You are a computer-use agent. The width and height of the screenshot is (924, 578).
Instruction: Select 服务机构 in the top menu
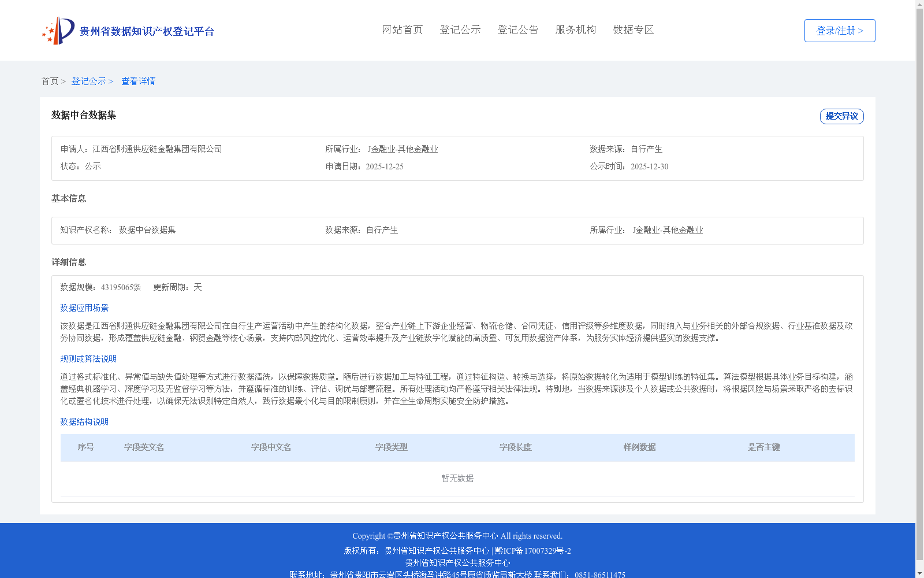point(576,29)
